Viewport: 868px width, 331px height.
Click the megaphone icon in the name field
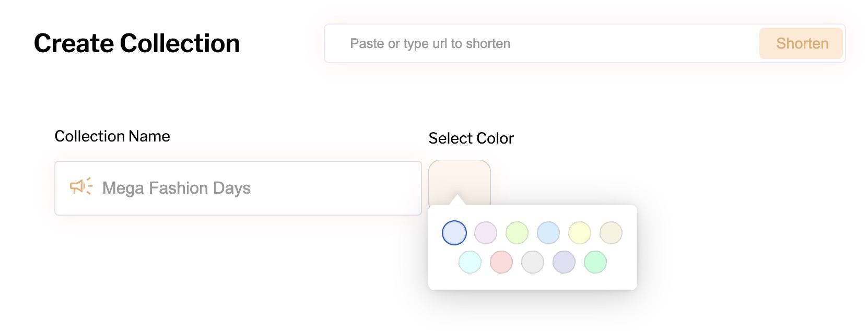click(x=81, y=186)
